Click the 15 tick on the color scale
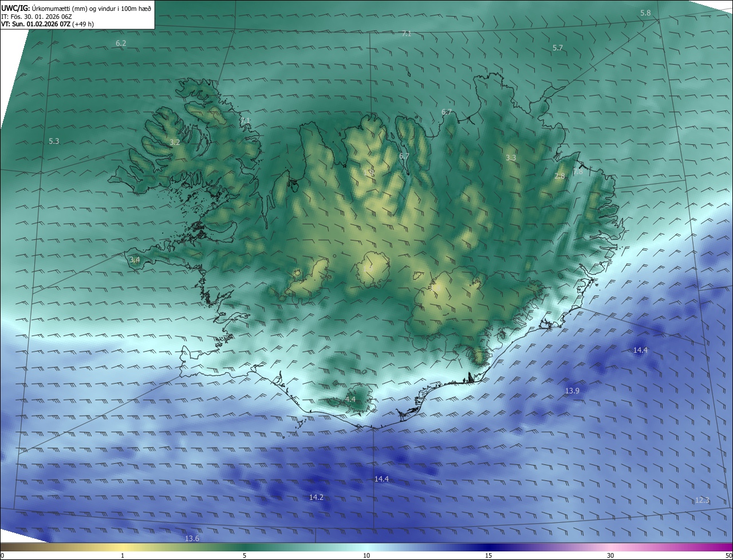Viewport: 733px width, 560px height. [488, 555]
